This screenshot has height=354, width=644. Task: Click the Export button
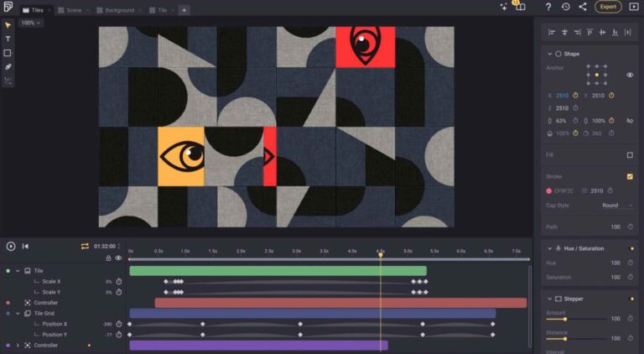point(608,7)
